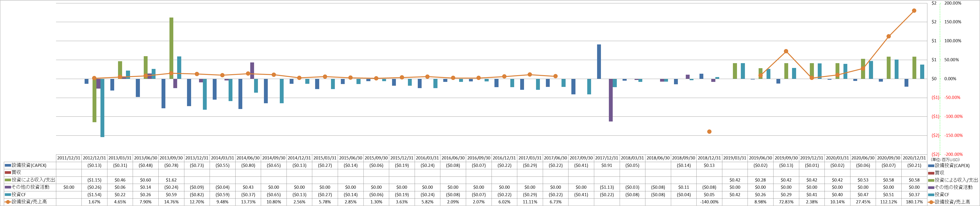Image resolution: width=980 pixels, height=206 pixels.
Task: Click the (単位:百万USD) unit label
Action: [945, 160]
